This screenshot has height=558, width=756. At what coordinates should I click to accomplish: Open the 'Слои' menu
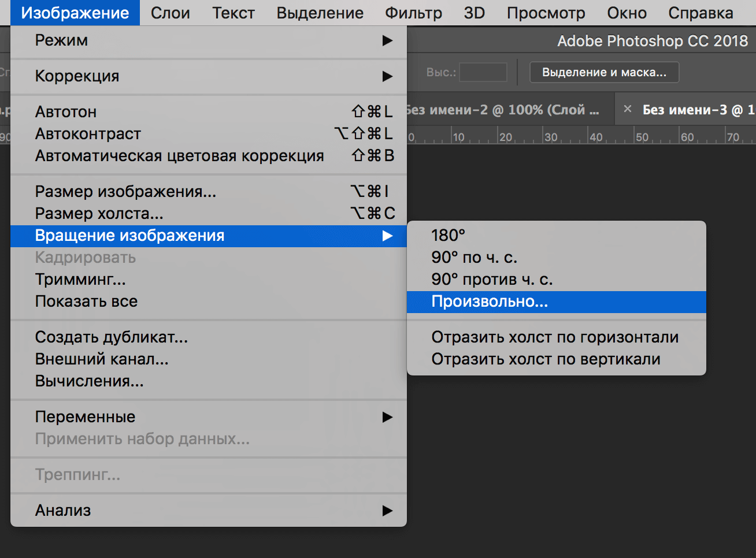[x=170, y=13]
